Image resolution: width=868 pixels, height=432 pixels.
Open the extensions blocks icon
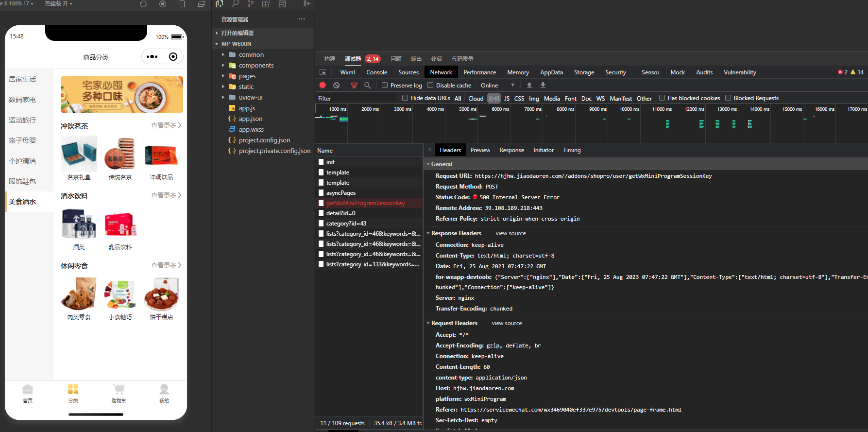click(x=266, y=4)
